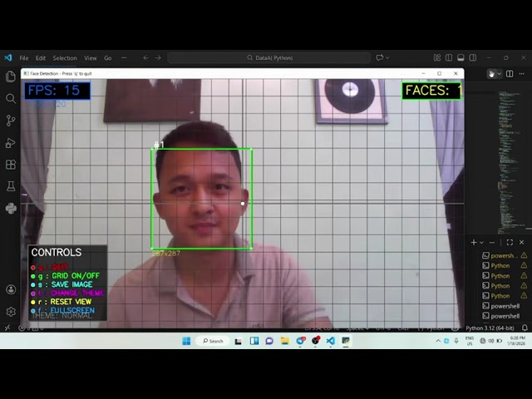The height and width of the screenshot is (399, 532).
Task: Open the Python extension sidebar view
Action: tap(11, 208)
